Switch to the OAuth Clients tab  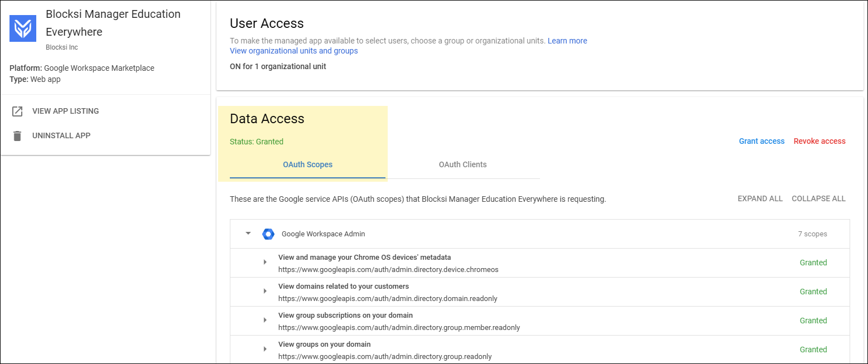click(462, 164)
